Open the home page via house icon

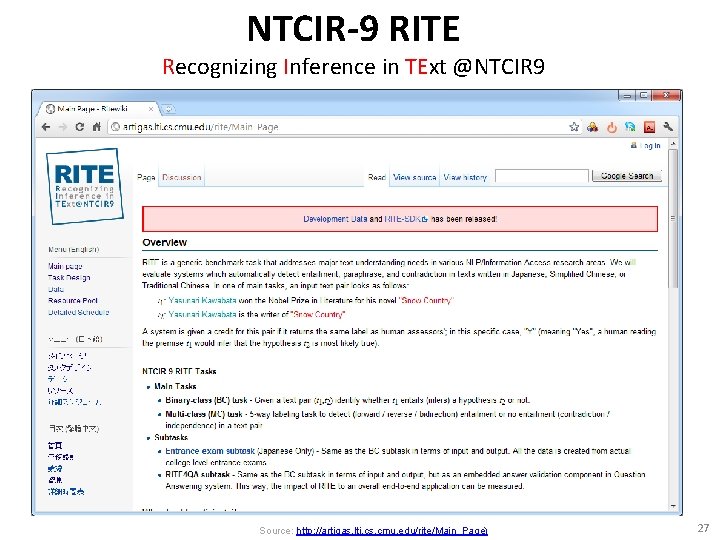click(96, 127)
